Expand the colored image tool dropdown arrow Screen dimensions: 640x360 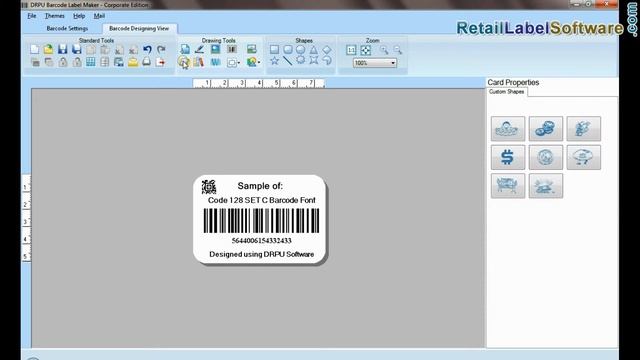tap(259, 62)
